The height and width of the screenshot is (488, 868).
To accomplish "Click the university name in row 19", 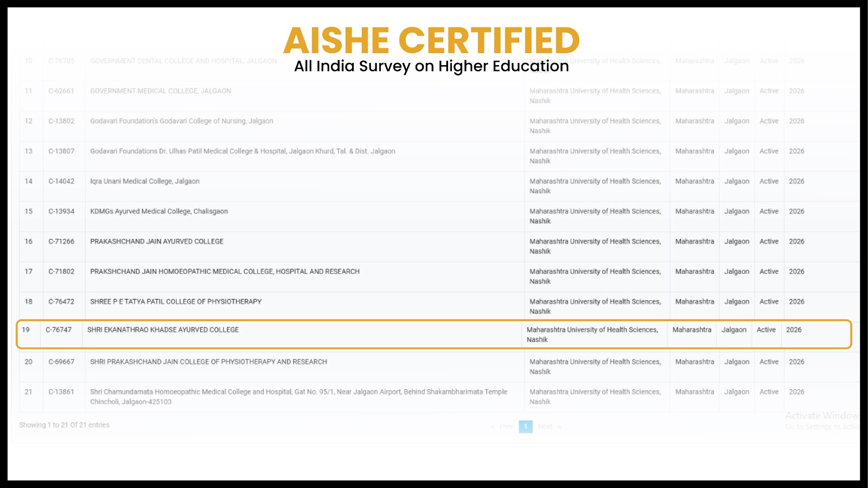I will pyautogui.click(x=592, y=334).
